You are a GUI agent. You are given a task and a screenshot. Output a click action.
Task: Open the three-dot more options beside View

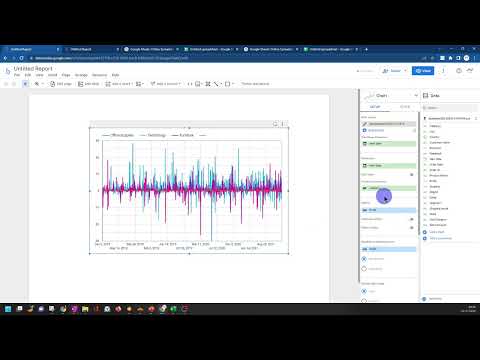[443, 71]
